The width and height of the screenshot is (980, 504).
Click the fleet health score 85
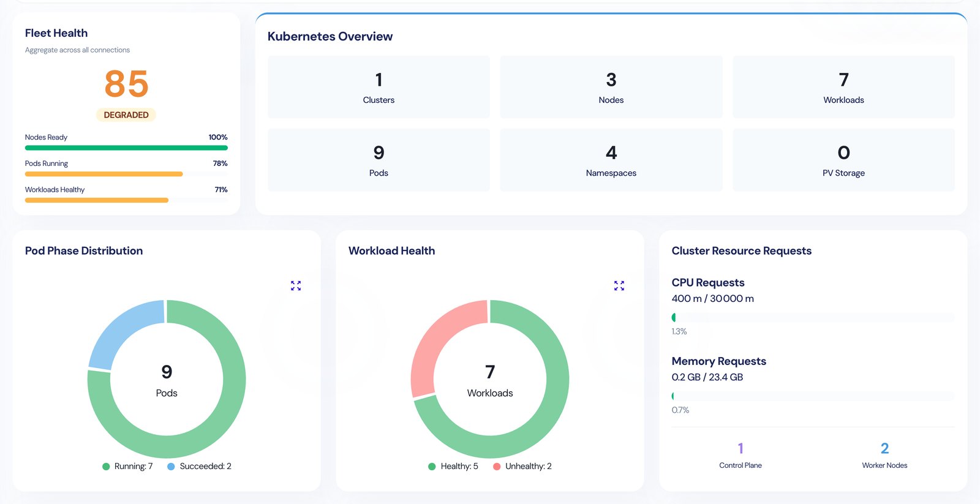(x=126, y=83)
